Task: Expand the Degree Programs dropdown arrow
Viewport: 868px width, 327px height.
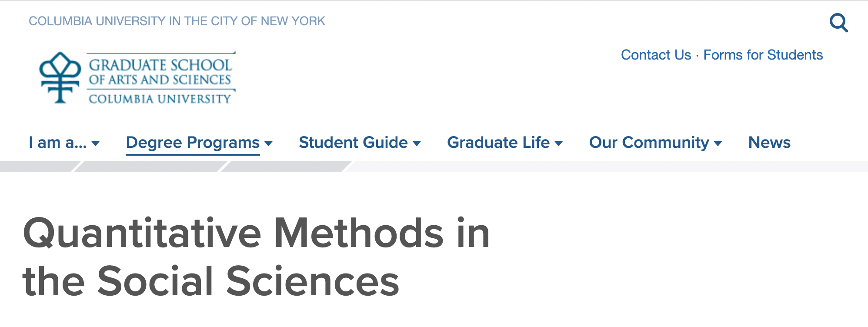Action: click(x=269, y=143)
